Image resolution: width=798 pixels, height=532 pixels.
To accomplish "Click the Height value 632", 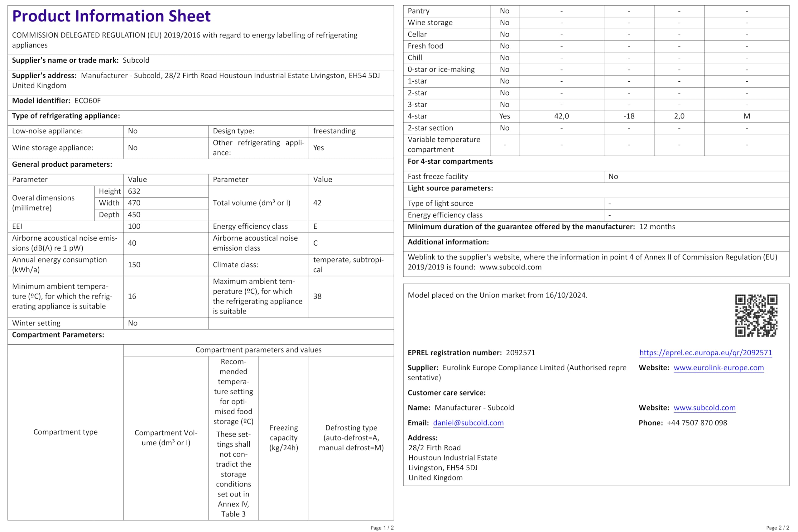I will click(x=134, y=191).
